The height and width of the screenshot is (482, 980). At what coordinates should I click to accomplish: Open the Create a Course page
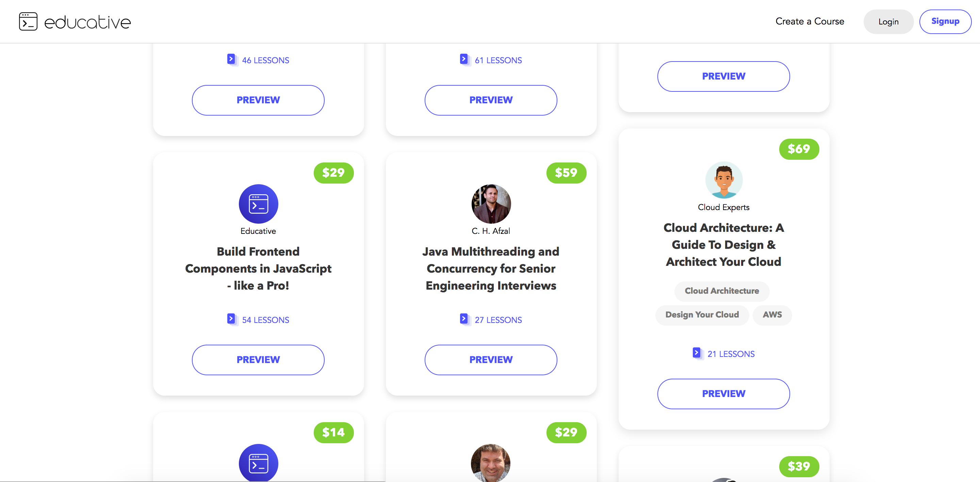point(810,22)
